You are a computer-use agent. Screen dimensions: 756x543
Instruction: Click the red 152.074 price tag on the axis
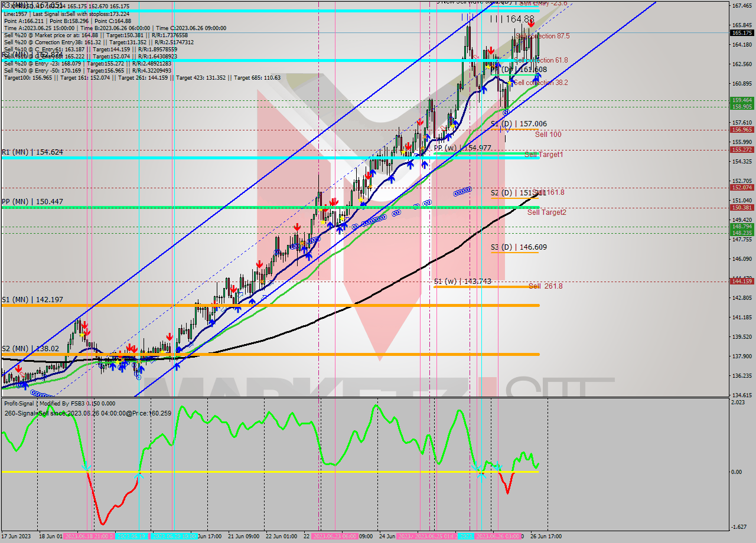(x=741, y=188)
